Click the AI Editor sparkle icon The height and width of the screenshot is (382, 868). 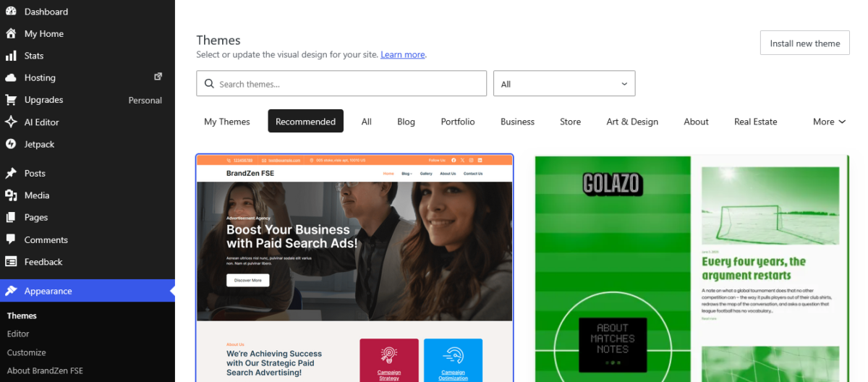click(11, 122)
